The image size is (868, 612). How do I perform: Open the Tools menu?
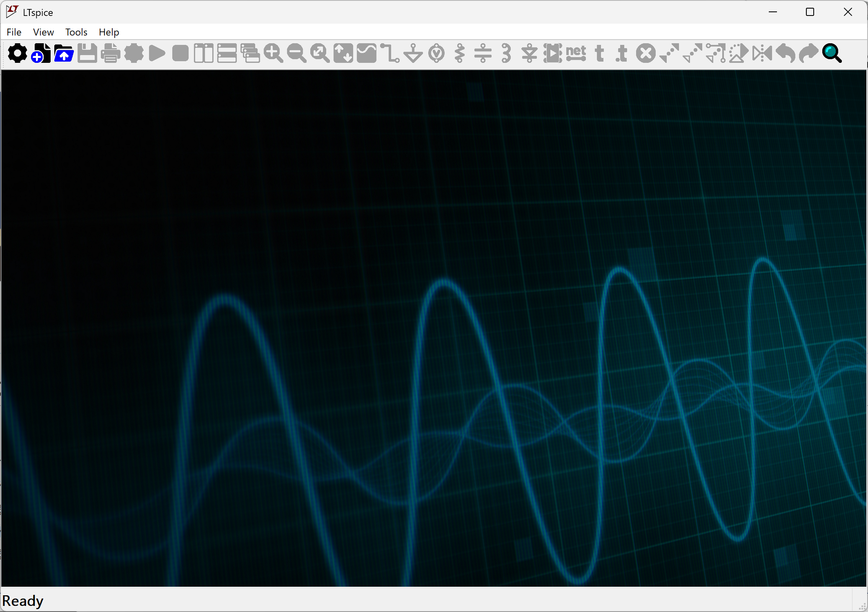tap(76, 32)
